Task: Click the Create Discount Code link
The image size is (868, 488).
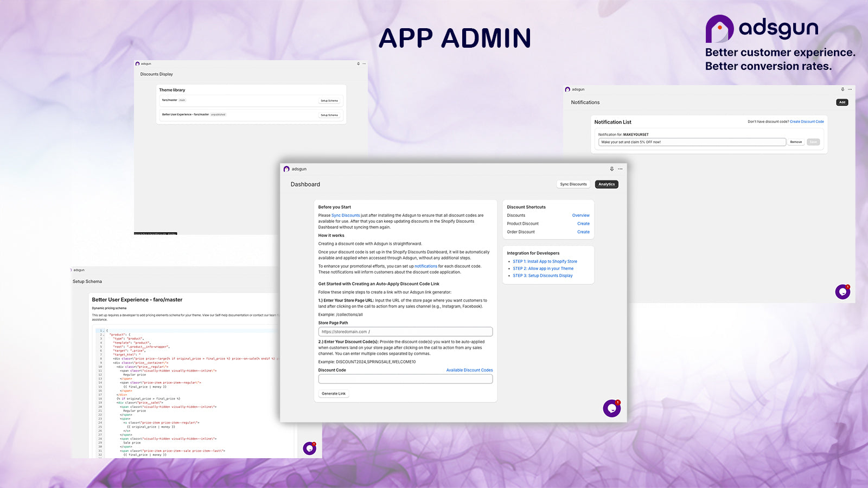Action: [x=807, y=121]
